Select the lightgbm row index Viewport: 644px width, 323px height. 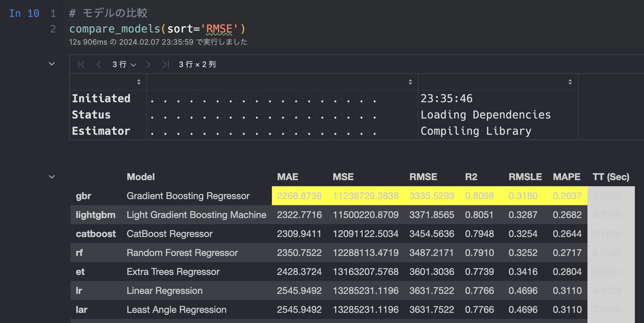tap(96, 215)
